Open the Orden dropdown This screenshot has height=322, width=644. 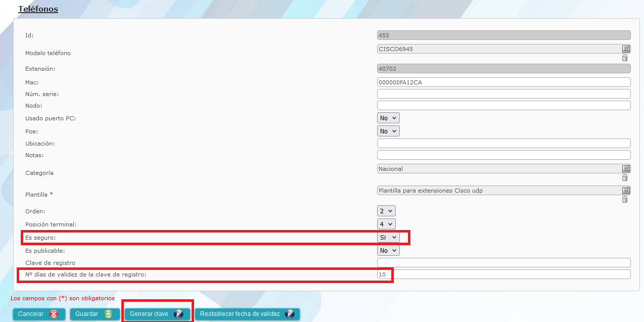pyautogui.click(x=386, y=211)
